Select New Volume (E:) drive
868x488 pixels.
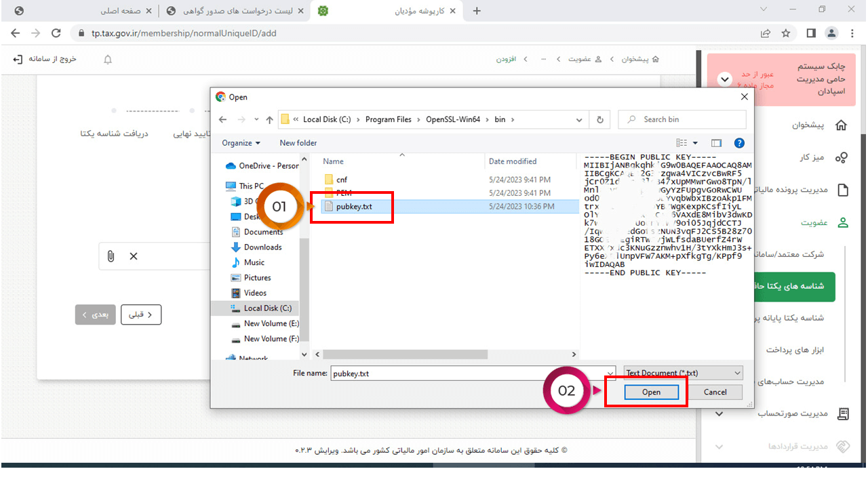[271, 323]
